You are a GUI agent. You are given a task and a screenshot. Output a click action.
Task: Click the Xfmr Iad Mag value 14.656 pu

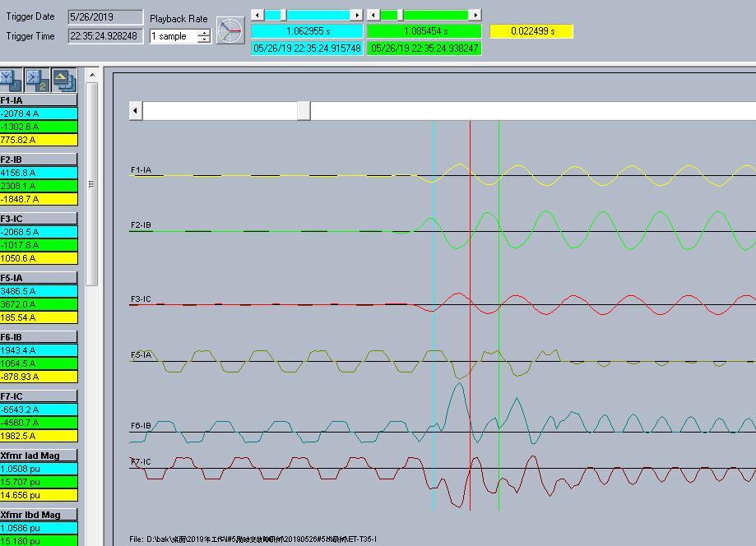pyautogui.click(x=39, y=496)
